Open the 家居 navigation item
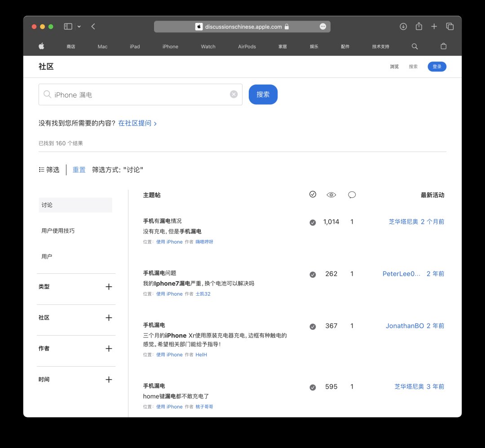485x448 pixels. pyautogui.click(x=282, y=46)
